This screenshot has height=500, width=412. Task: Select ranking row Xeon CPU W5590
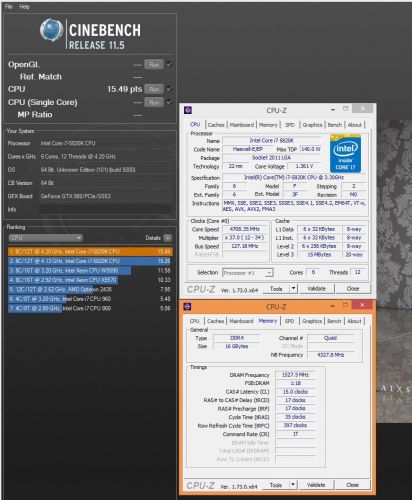[90, 270]
